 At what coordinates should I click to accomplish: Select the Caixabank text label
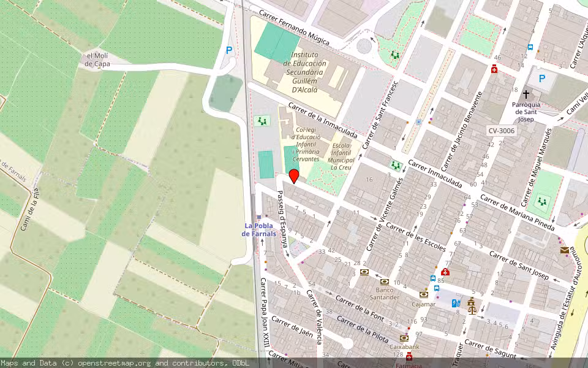[x=404, y=347]
